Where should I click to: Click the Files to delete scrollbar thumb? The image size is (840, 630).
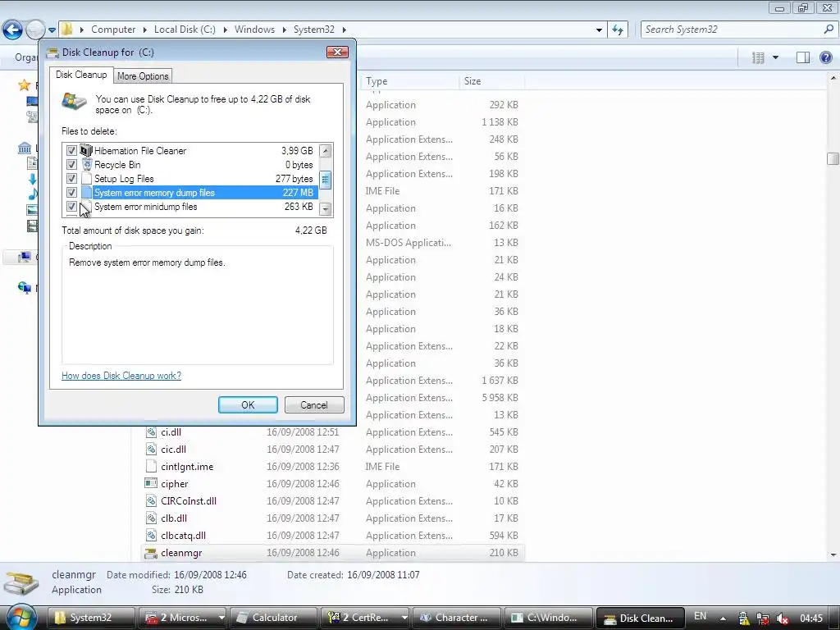point(325,180)
